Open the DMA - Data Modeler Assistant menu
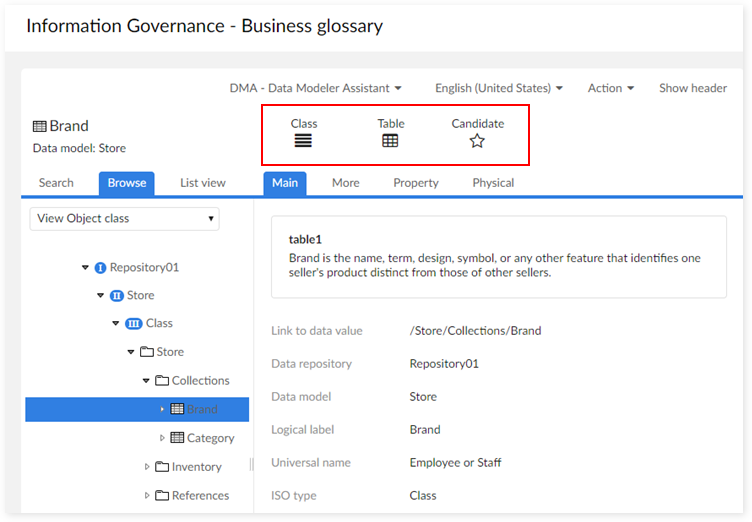Image resolution: width=752 pixels, height=522 pixels. coord(315,88)
